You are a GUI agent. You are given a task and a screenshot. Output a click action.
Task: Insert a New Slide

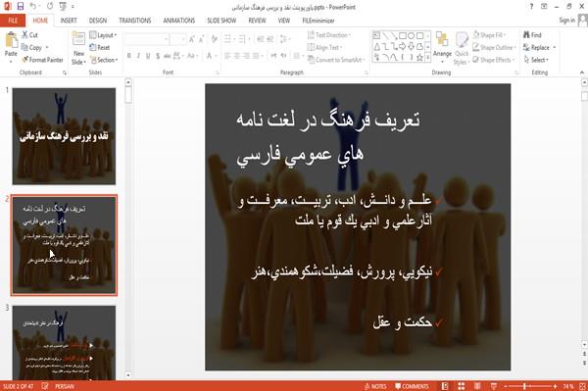click(78, 49)
